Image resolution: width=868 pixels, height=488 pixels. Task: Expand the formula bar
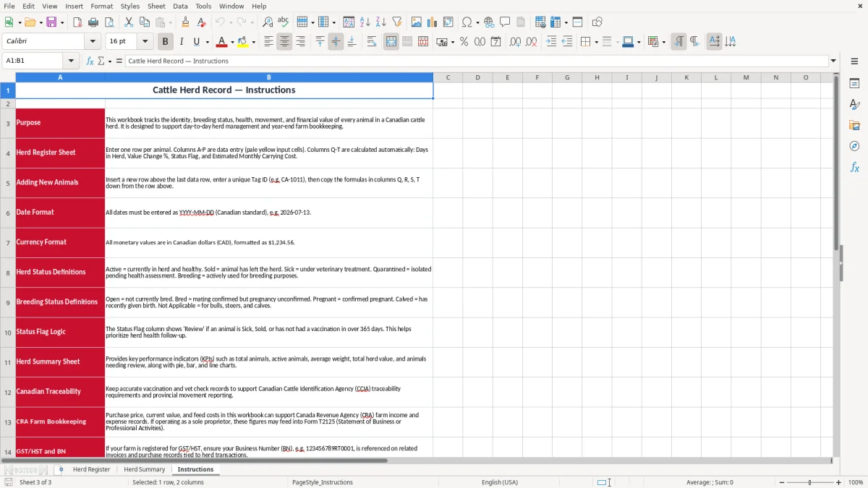coord(833,61)
